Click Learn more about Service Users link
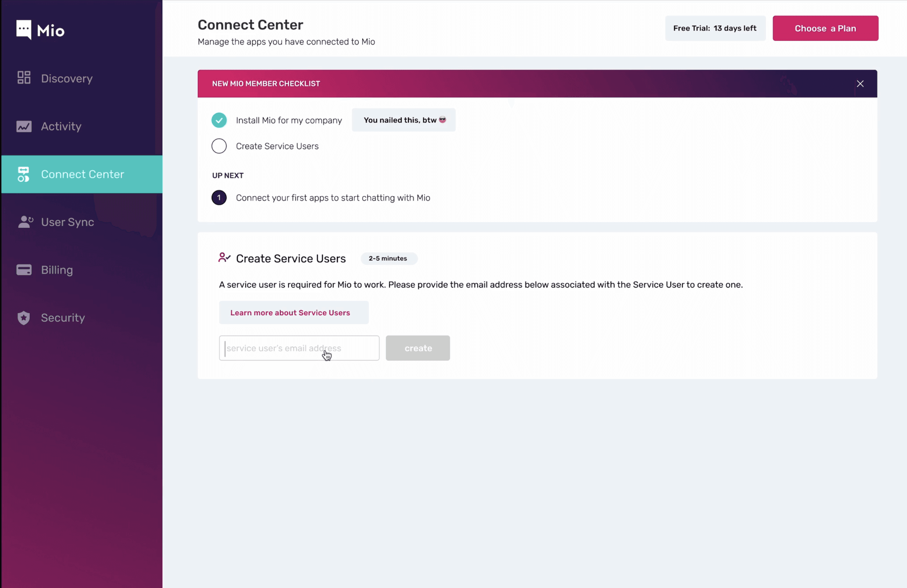Screen dimensions: 907x588 (x=290, y=312)
